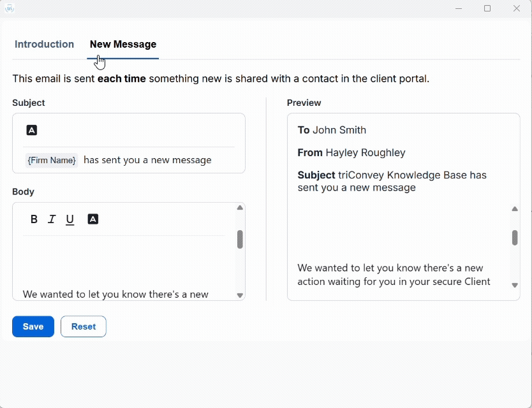Image resolution: width=532 pixels, height=408 pixels.
Task: Open the Body text color picker
Action: click(92, 219)
